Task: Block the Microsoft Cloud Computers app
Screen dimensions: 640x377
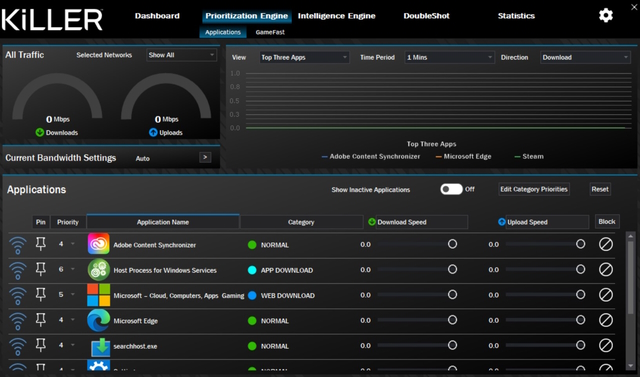Action: (606, 295)
